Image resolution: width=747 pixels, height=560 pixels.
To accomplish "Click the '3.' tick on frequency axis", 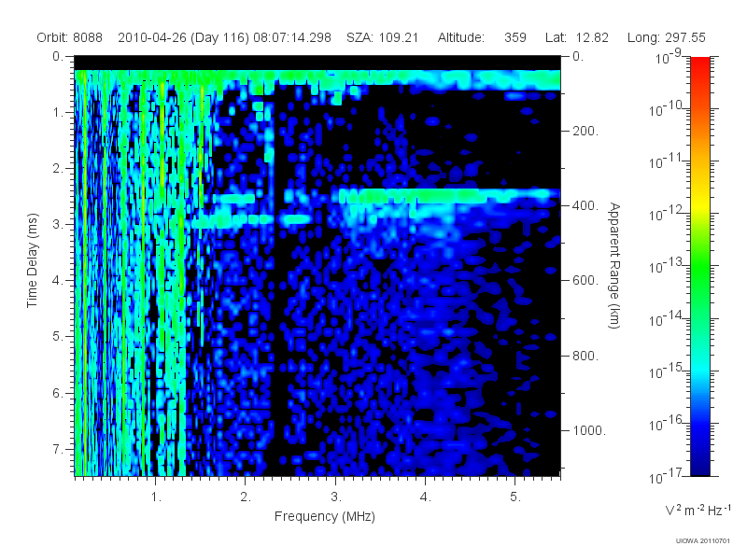I will click(336, 497).
